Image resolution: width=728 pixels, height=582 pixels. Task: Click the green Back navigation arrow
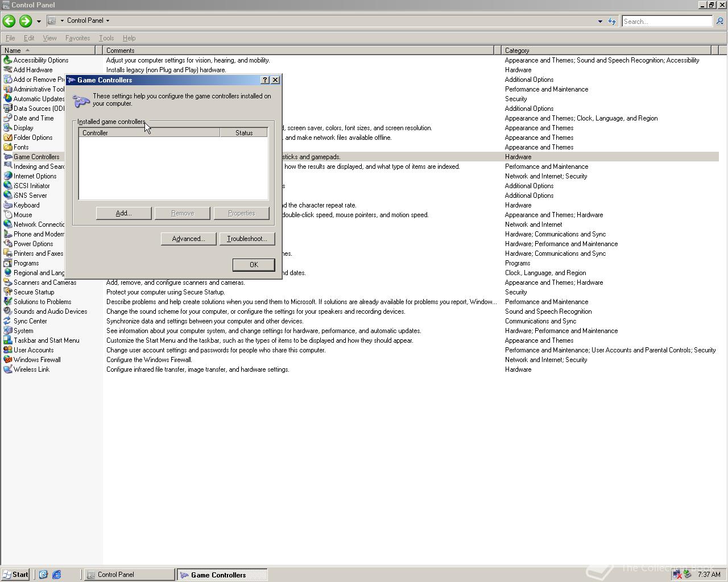[x=9, y=21]
